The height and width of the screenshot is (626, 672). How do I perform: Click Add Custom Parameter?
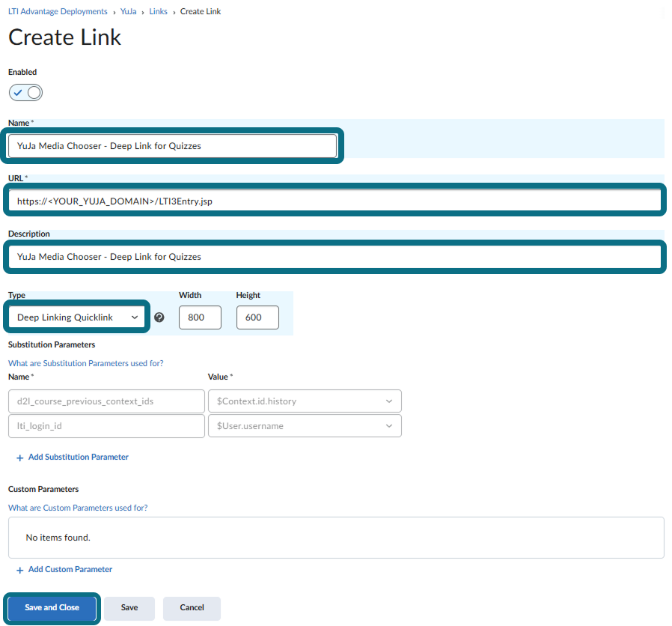tap(70, 569)
